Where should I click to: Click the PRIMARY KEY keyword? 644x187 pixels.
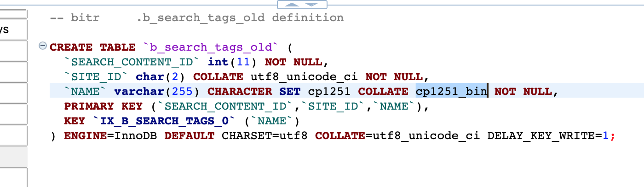coord(103,106)
